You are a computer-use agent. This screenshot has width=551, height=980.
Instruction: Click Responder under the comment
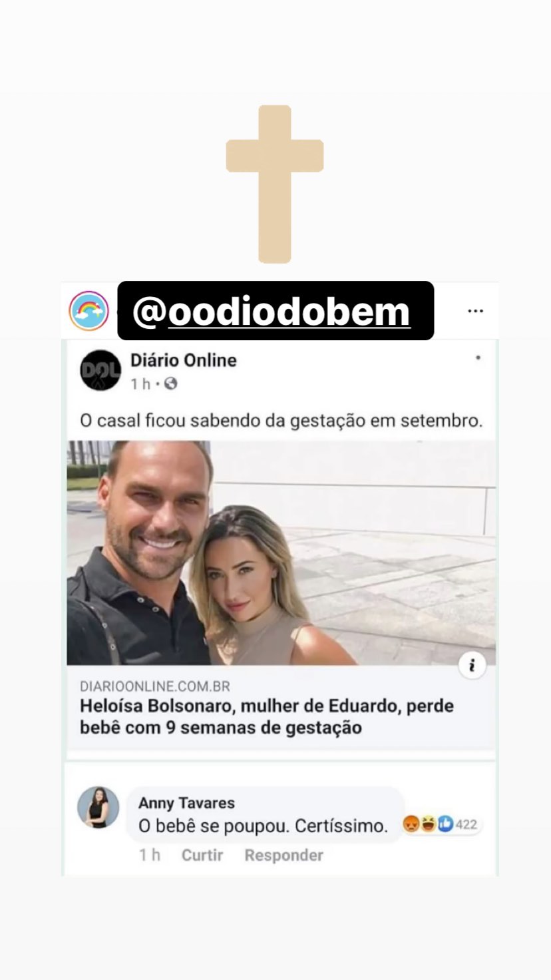coord(283,856)
